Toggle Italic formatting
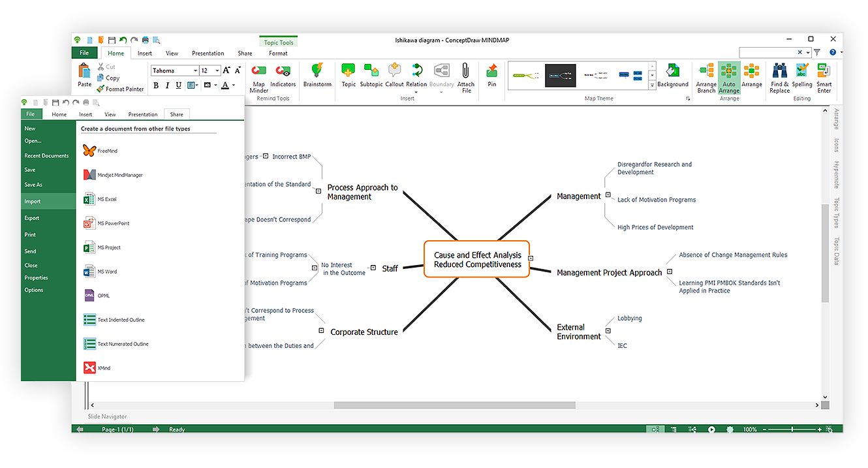Image resolution: width=868 pixels, height=468 pixels. coord(168,85)
